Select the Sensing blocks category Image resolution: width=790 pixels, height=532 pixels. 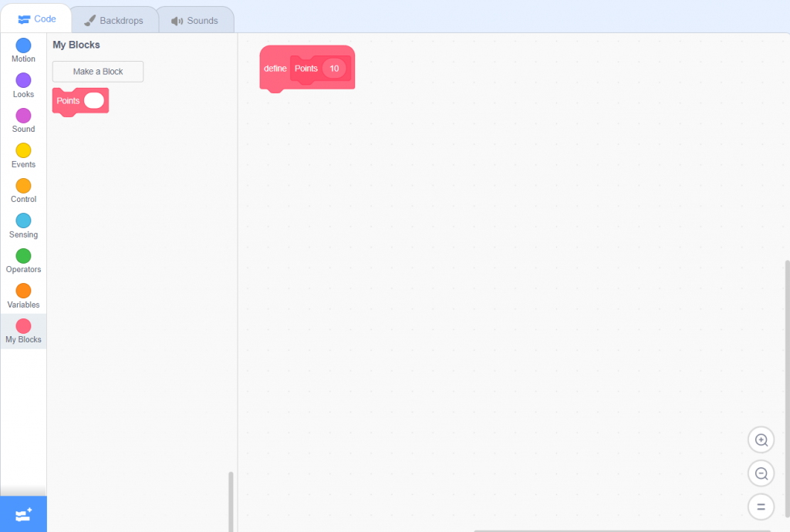23,226
